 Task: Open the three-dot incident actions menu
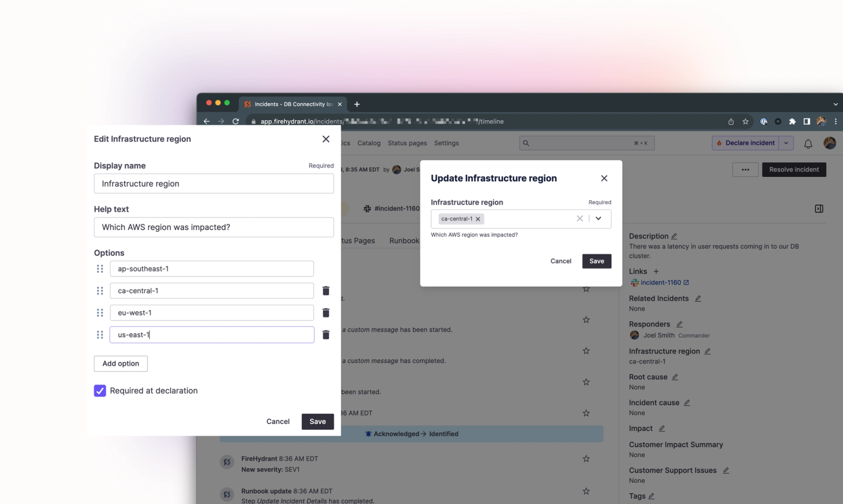click(745, 170)
